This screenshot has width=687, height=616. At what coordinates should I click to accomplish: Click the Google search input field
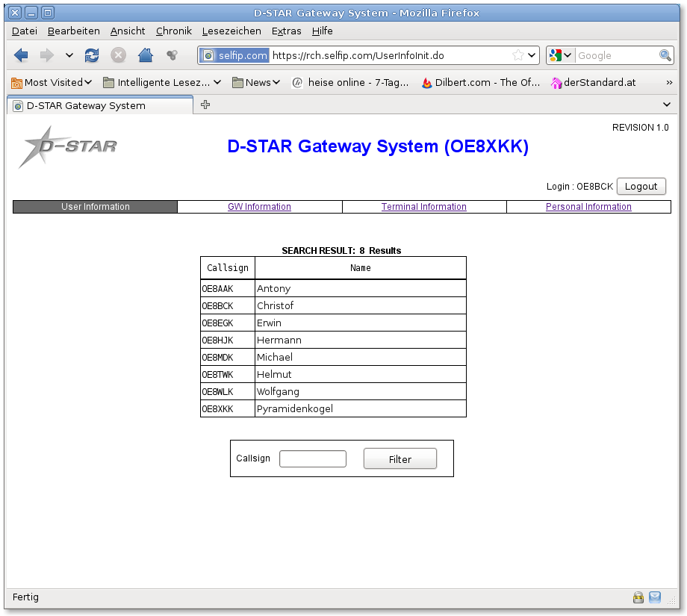pos(617,56)
